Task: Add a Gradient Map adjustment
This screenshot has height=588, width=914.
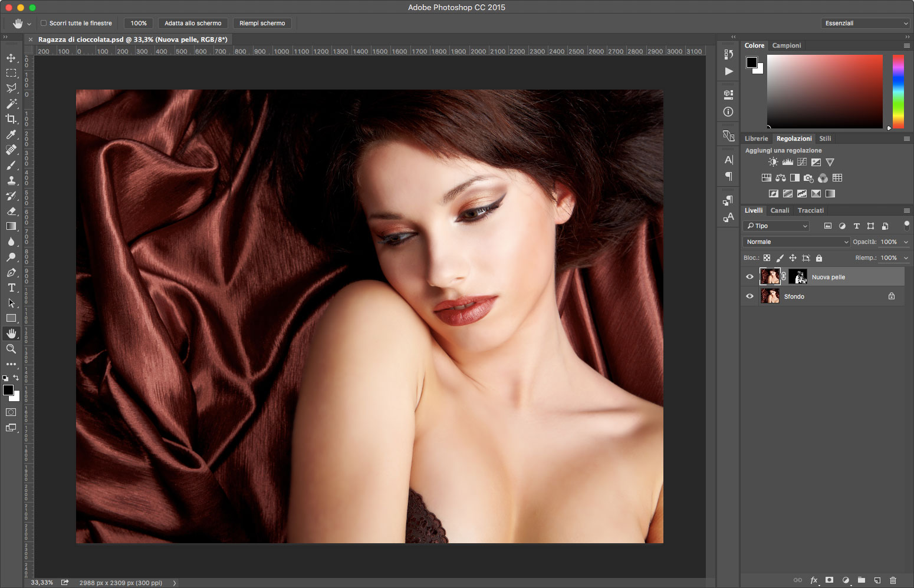Action: (x=830, y=193)
